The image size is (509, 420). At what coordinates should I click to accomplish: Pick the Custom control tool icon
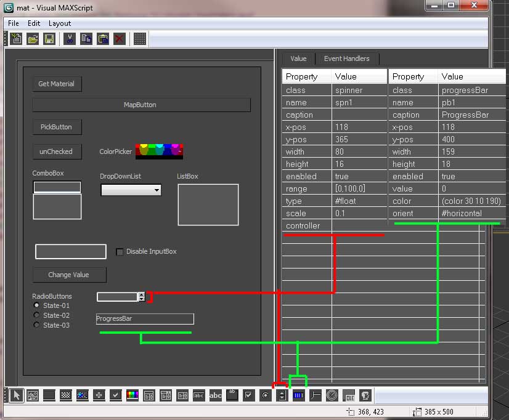click(x=365, y=395)
